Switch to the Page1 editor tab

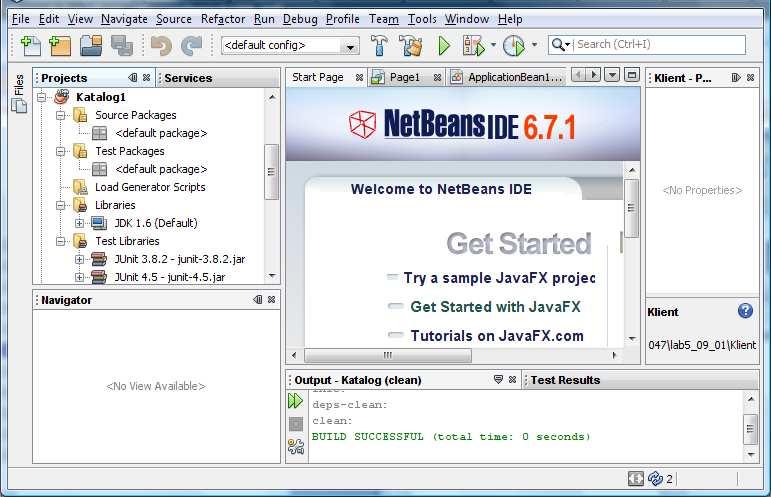coord(405,77)
